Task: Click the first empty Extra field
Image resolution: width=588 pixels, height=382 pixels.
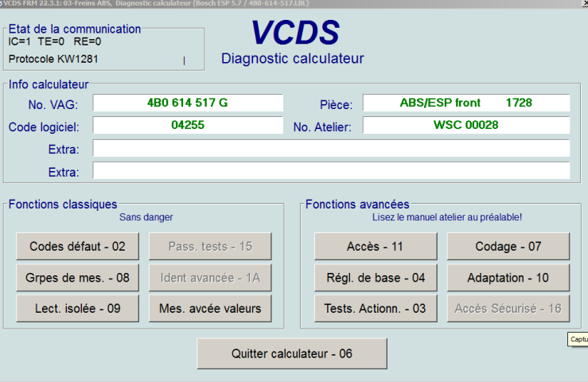Action: point(332,148)
